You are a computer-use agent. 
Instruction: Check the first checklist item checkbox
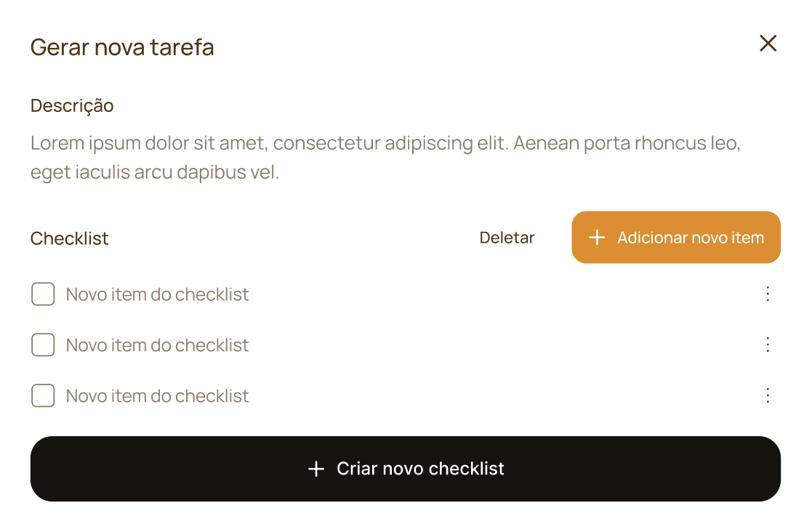tap(43, 294)
